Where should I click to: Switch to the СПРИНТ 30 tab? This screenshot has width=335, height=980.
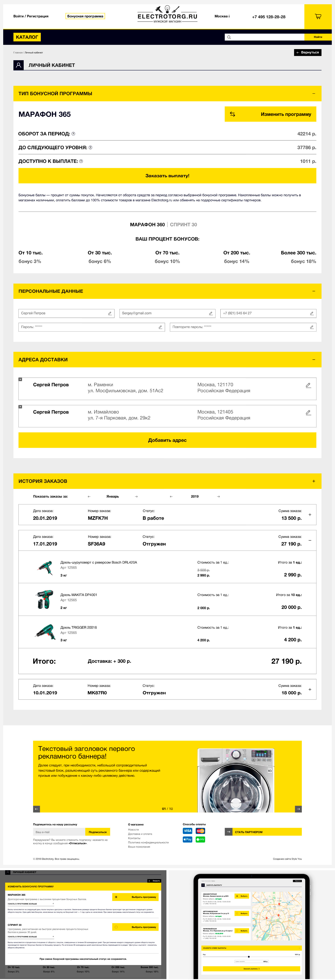[x=183, y=225]
